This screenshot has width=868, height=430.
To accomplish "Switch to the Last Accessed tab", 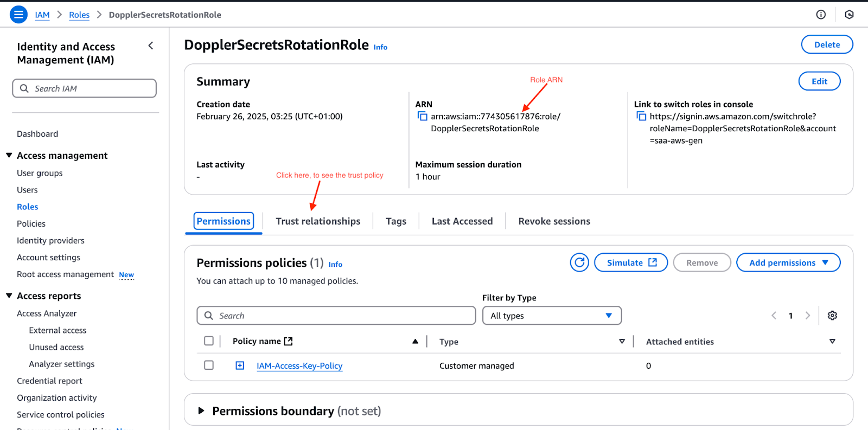I will click(462, 221).
